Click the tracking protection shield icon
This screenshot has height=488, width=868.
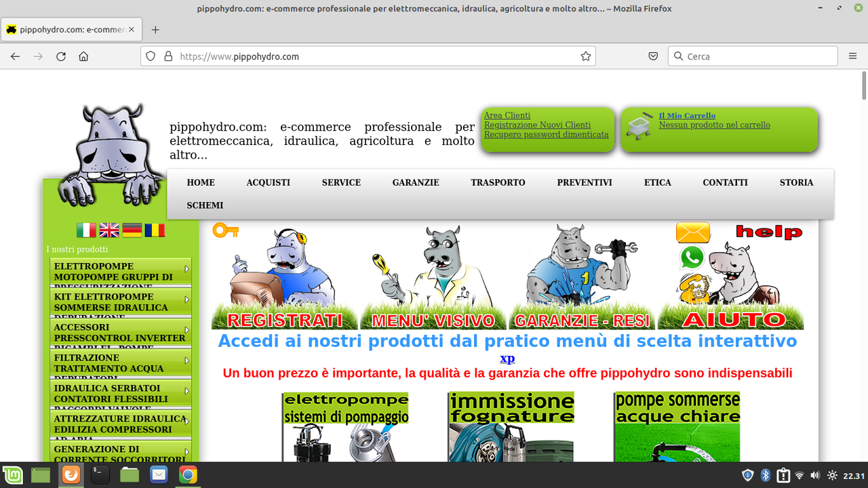151,56
